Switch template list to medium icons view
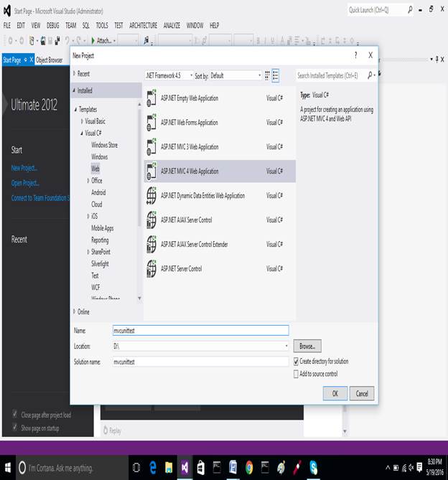The height and width of the screenshot is (480, 448). point(276,75)
